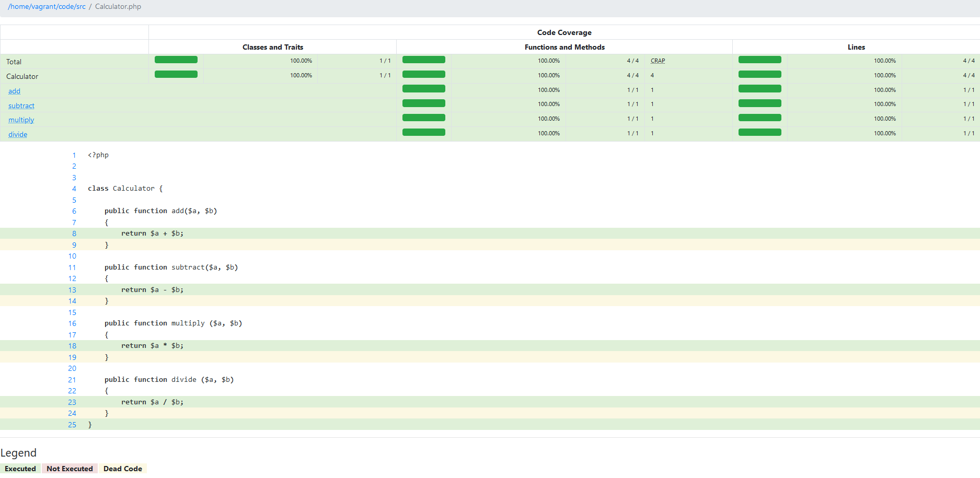Click the 'public function divide ($a, $b)' line

169,380
